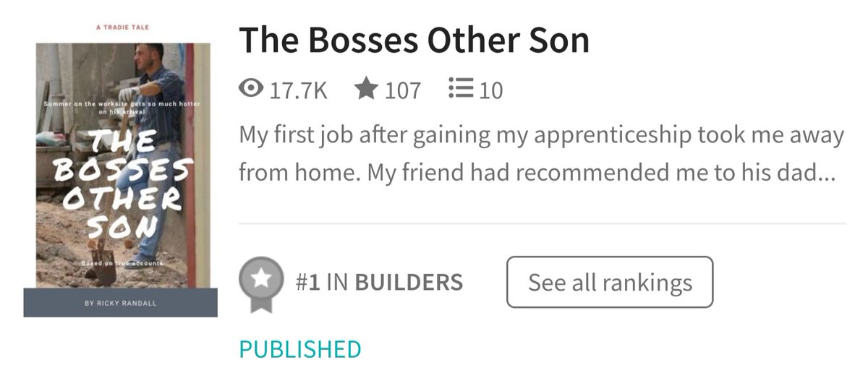Image resolution: width=868 pixels, height=386 pixels.
Task: Click the story description beginning 'My first job'
Action: click(x=541, y=154)
